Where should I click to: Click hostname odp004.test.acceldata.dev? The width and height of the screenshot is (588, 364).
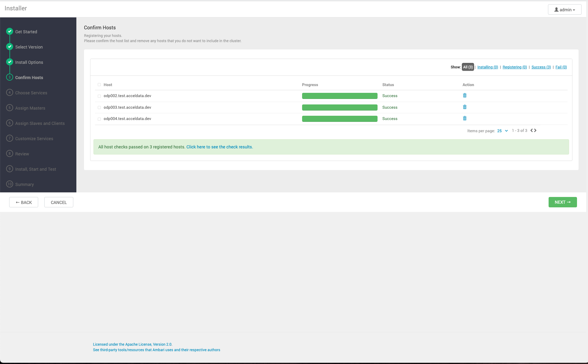pyautogui.click(x=127, y=118)
